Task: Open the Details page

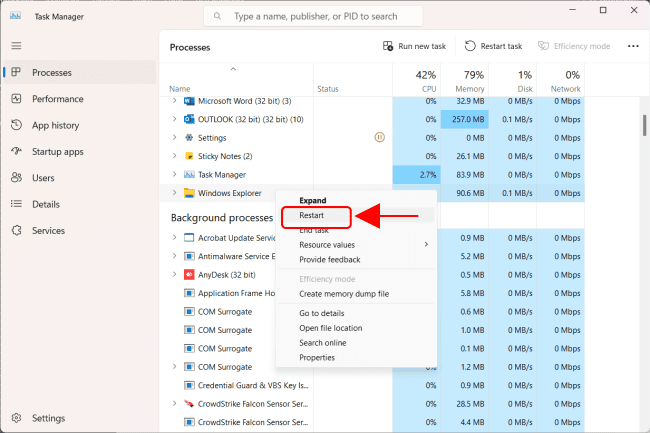Action: [46, 204]
